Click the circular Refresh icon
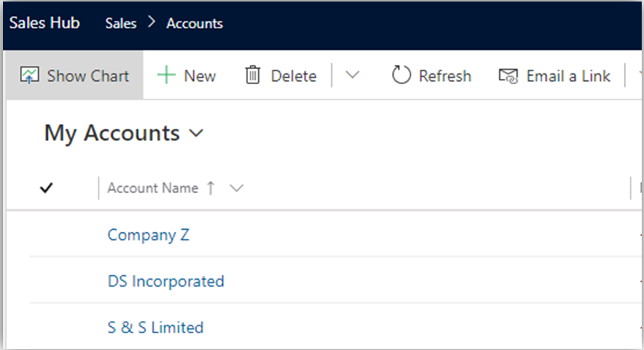 [x=400, y=75]
